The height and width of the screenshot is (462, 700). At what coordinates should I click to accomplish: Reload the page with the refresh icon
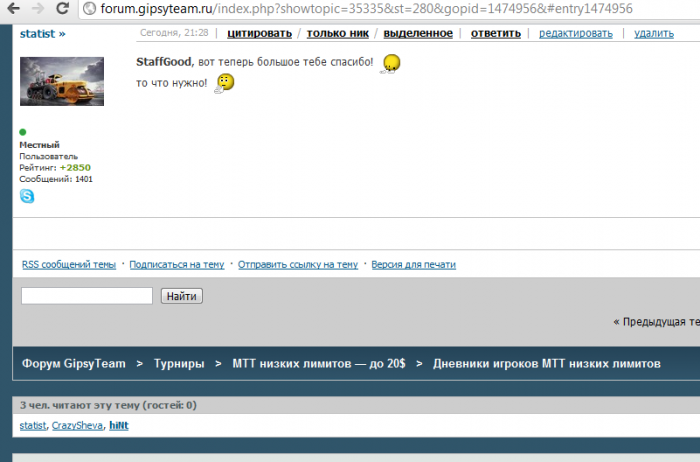[62, 8]
